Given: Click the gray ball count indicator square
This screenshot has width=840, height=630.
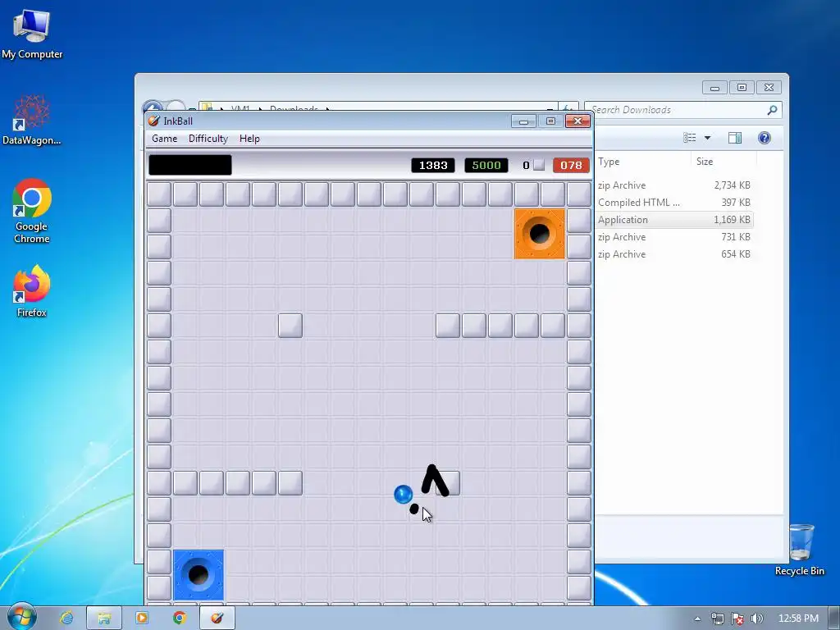Looking at the screenshot, I should coord(539,165).
